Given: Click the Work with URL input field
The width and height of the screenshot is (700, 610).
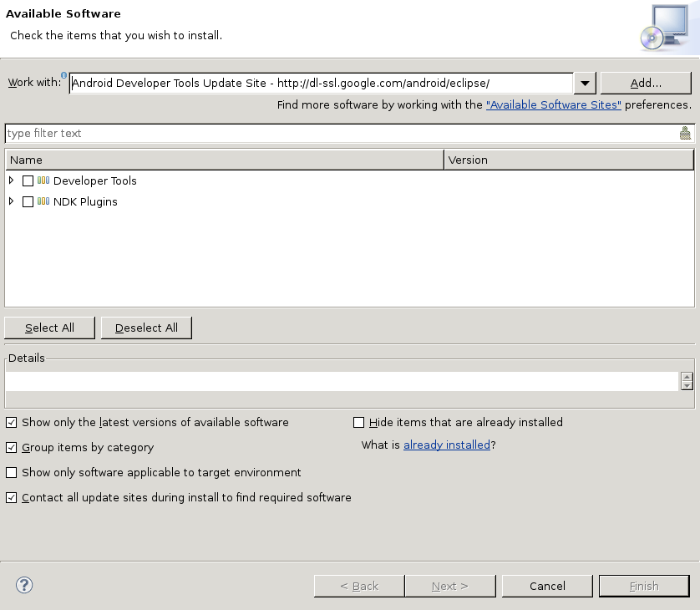Looking at the screenshot, I should tap(321, 83).
